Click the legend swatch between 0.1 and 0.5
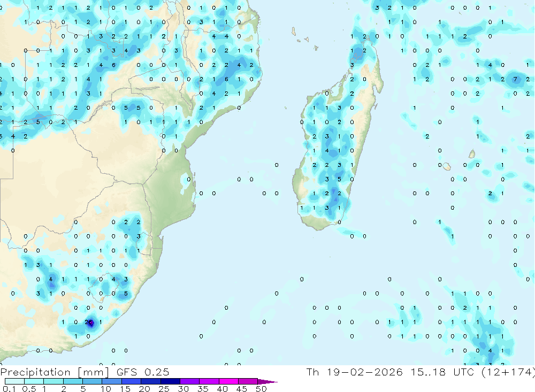This screenshot has height=392, width=535. (x=14, y=381)
